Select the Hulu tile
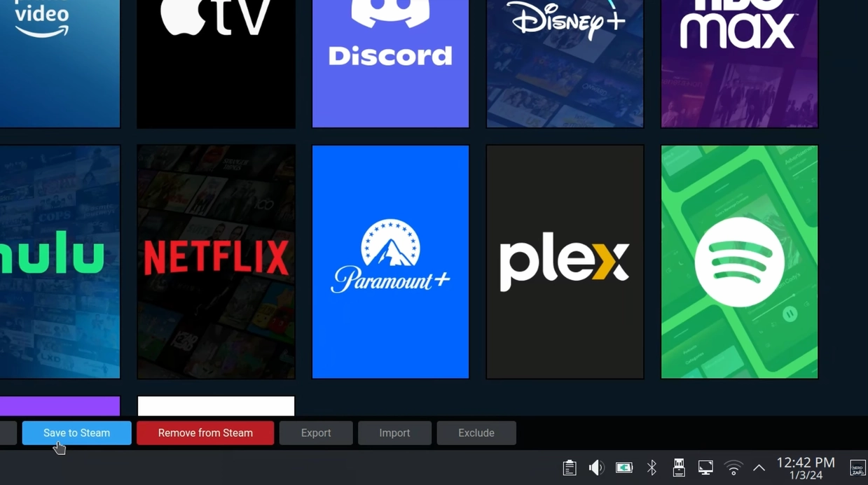 tap(60, 262)
